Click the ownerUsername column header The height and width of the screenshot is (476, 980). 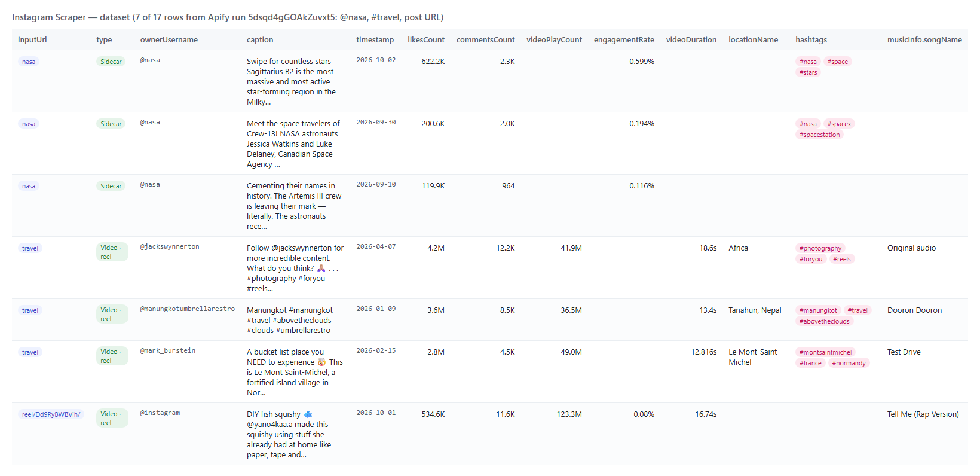click(x=169, y=40)
